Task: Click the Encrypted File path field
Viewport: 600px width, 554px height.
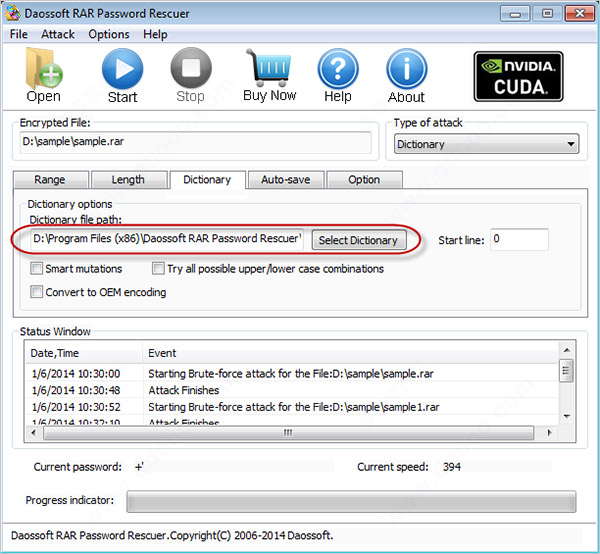Action: tap(195, 142)
